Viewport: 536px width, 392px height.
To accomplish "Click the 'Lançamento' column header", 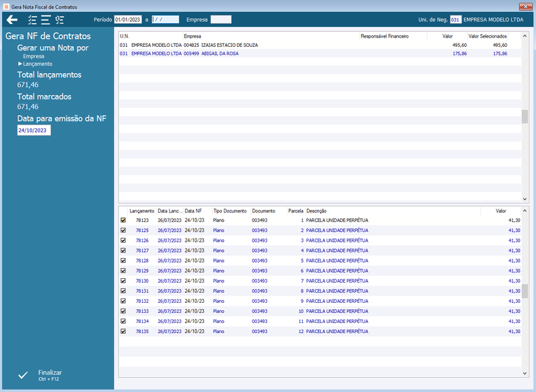I will pos(142,211).
